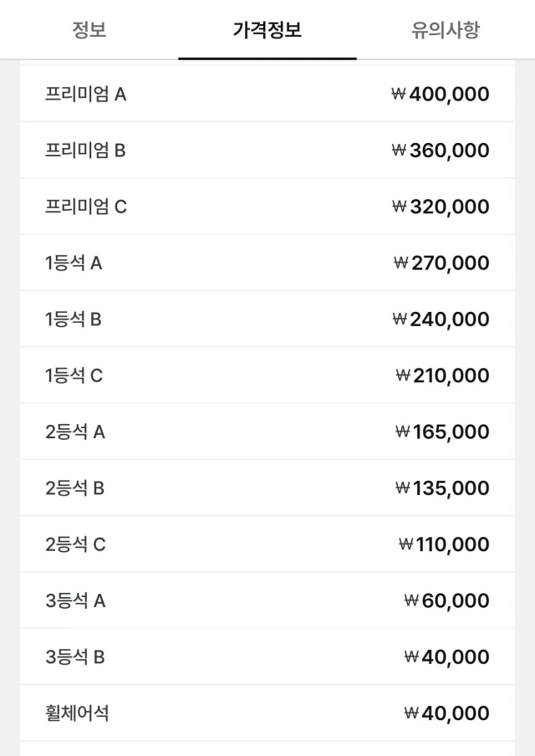
Task: Pick the 2등석 C seat row
Action: click(267, 544)
